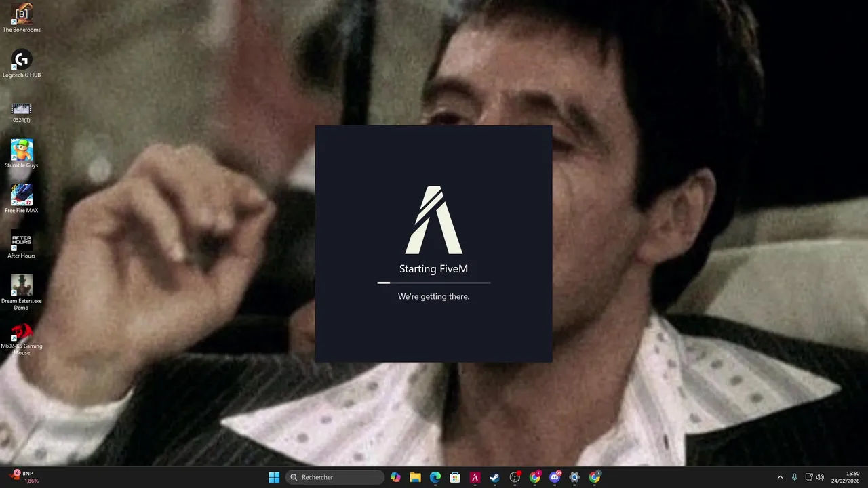Open The Bonerooms desktop shortcut
The height and width of the screenshot is (488, 868).
[x=22, y=18]
